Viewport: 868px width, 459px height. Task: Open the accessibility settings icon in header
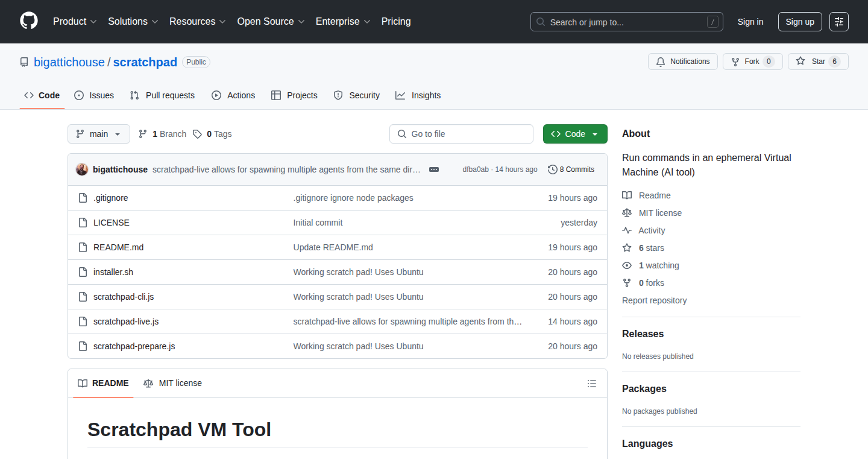pyautogui.click(x=838, y=22)
